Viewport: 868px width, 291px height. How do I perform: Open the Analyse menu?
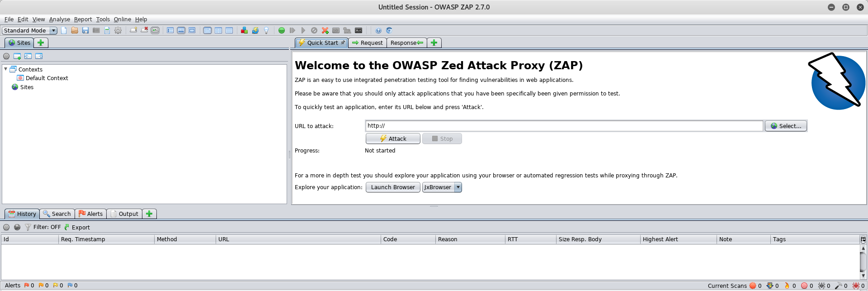[x=60, y=19]
